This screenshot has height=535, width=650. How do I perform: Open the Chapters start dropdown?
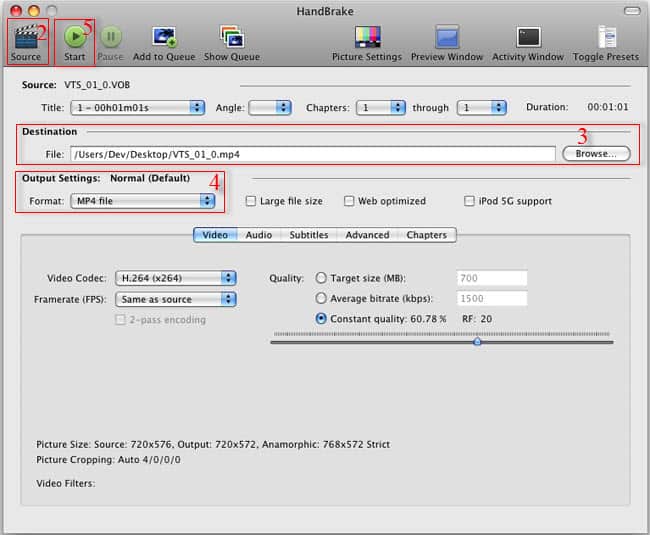tap(381, 108)
